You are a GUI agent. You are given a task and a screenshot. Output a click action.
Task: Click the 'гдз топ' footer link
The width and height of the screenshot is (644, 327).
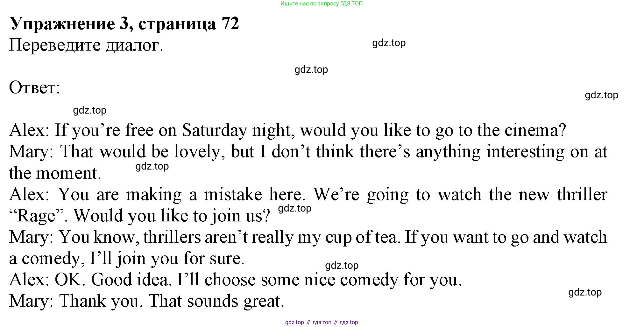coord(322,322)
